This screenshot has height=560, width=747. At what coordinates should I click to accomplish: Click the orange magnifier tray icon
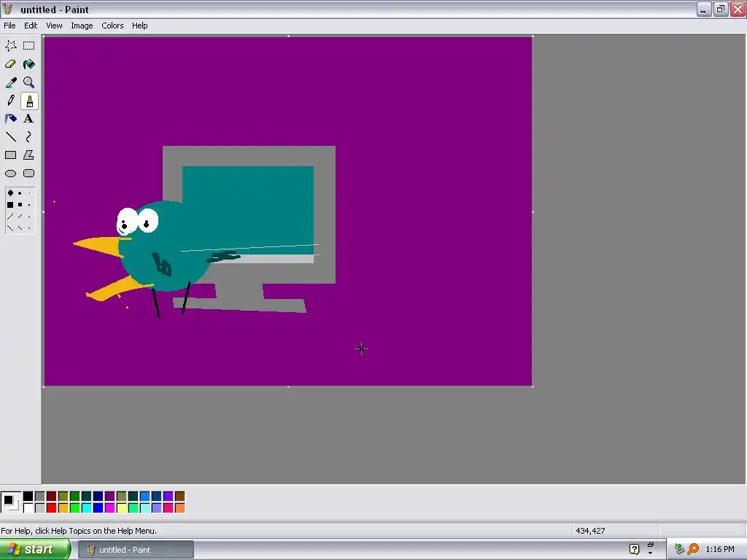pos(694,550)
